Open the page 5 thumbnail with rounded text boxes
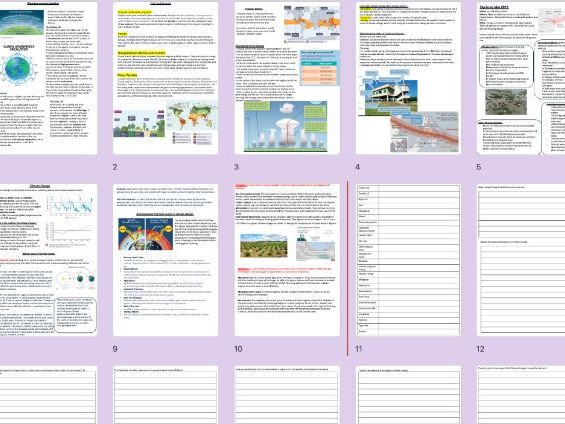Viewport: 565px width, 424px height. pyautogui.click(x=521, y=78)
